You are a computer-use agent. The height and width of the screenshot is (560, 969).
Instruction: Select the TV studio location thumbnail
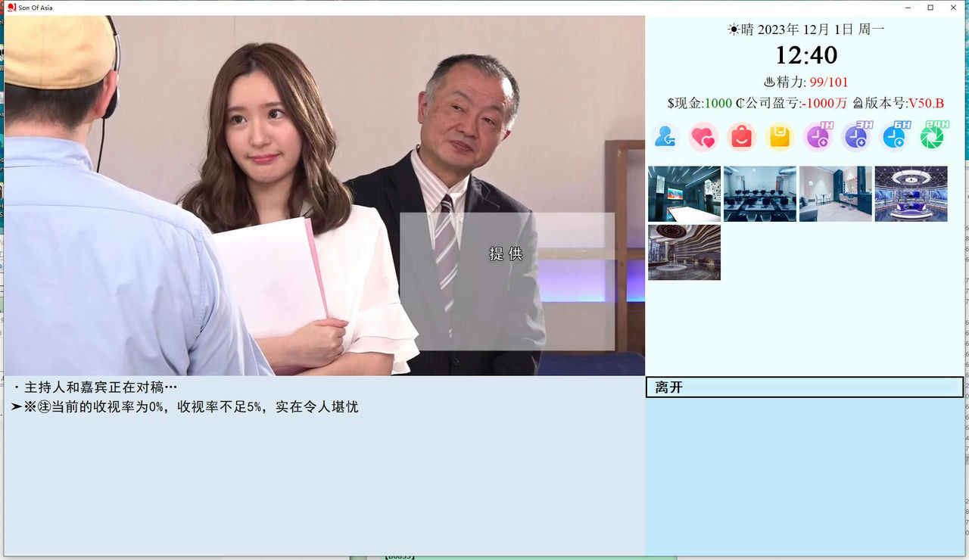pos(911,193)
